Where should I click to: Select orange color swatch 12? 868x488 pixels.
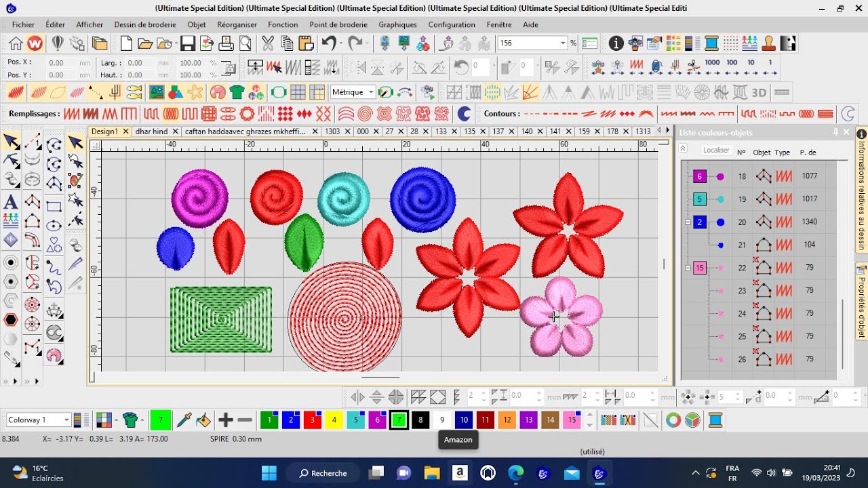click(507, 420)
